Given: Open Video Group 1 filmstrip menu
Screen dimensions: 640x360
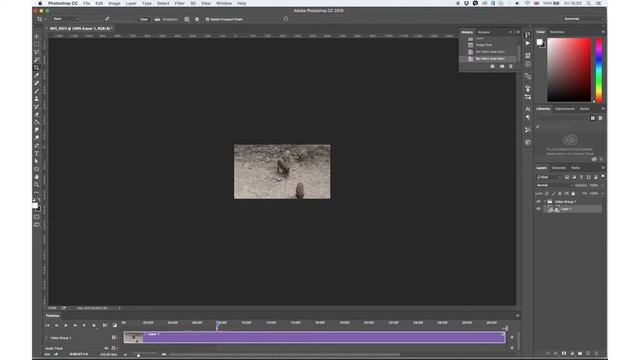Looking at the screenshot, I should coord(114,338).
